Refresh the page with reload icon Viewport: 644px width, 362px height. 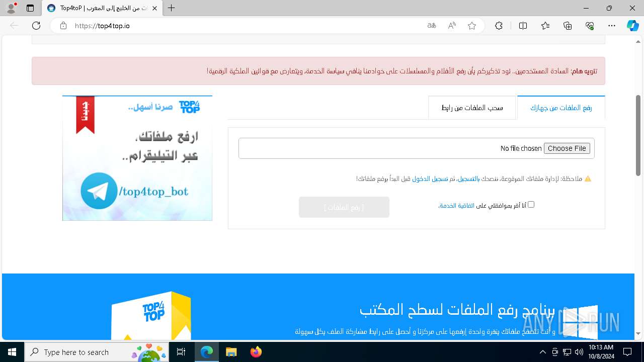point(36,26)
